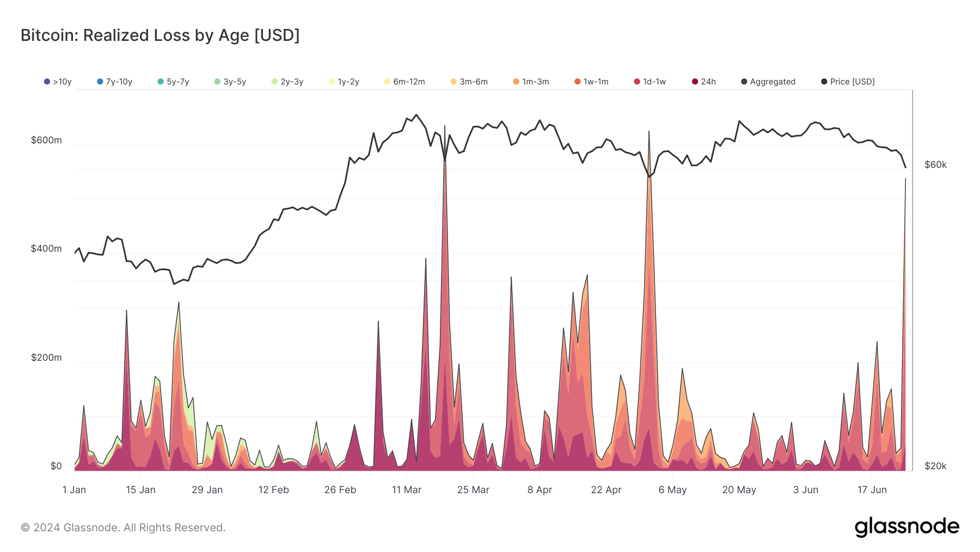Toggle the 6m-12m legend series
The image size is (980, 552).
(404, 82)
